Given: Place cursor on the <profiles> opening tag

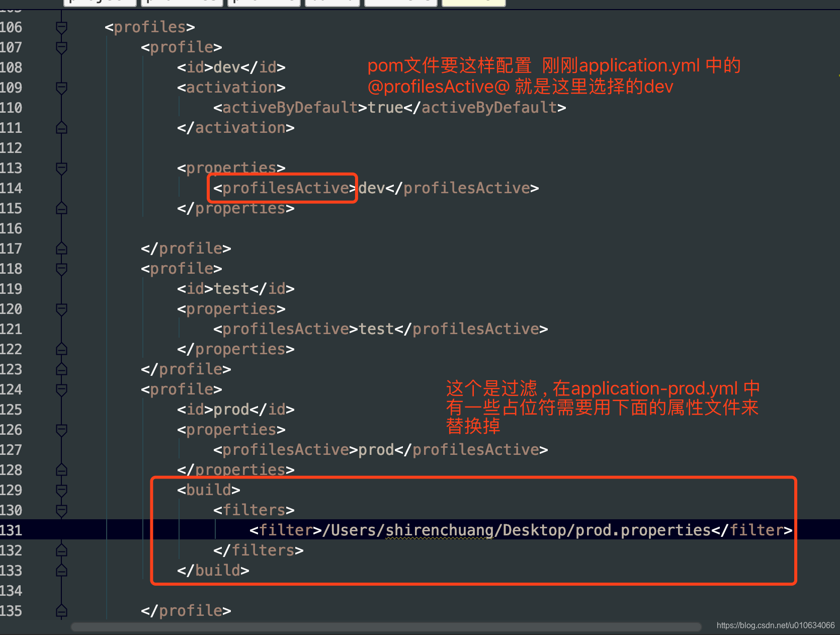Looking at the screenshot, I should click(150, 27).
